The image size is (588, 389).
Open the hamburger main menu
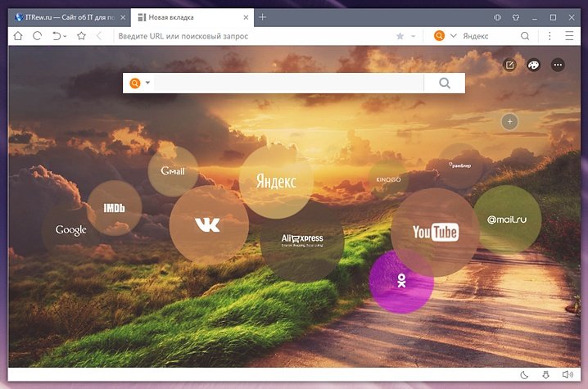click(569, 36)
